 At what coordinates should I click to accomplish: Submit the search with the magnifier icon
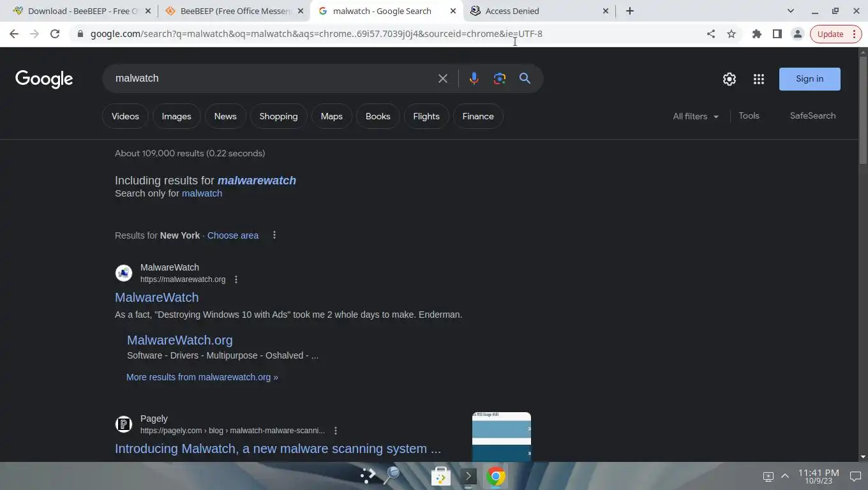[x=525, y=78]
